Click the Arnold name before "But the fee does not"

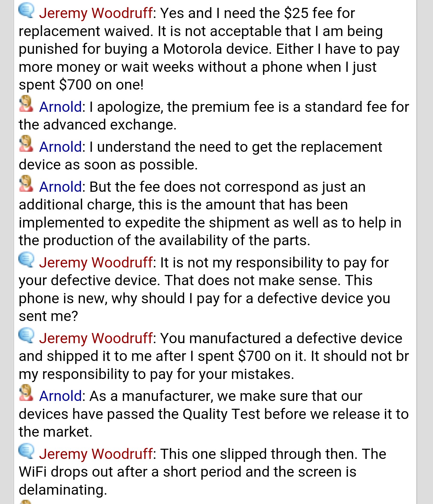pyautogui.click(x=60, y=187)
